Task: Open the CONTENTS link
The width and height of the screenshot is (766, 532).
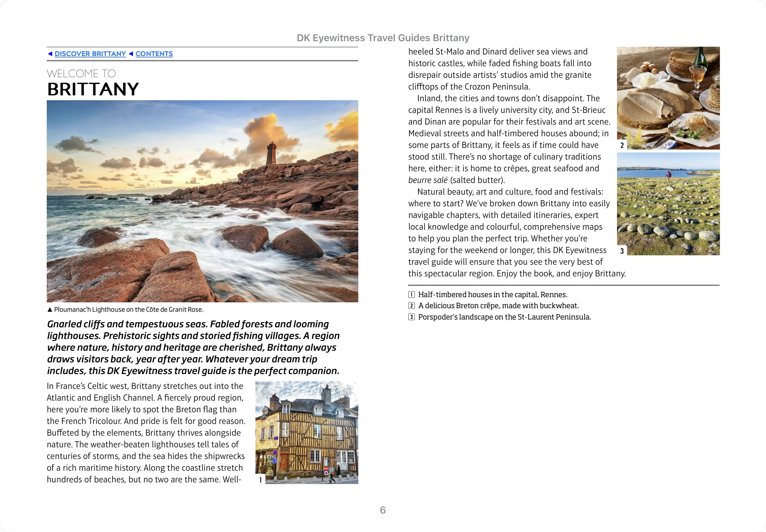Action: pos(154,54)
